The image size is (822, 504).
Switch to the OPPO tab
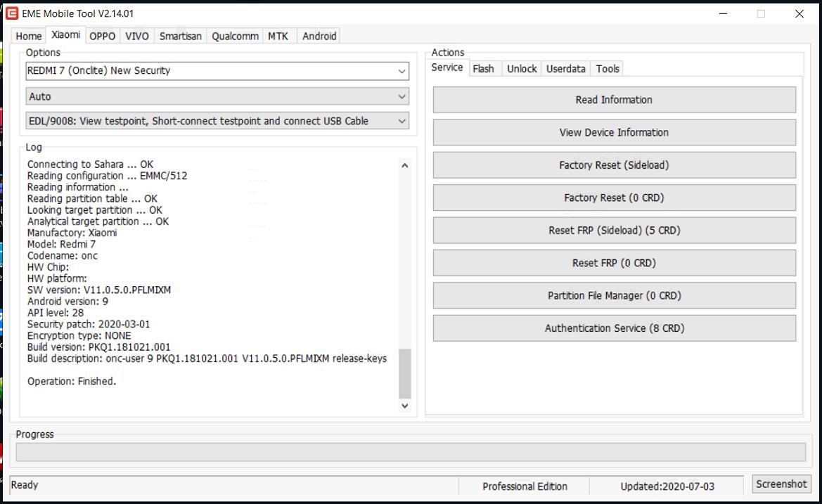[x=102, y=36]
